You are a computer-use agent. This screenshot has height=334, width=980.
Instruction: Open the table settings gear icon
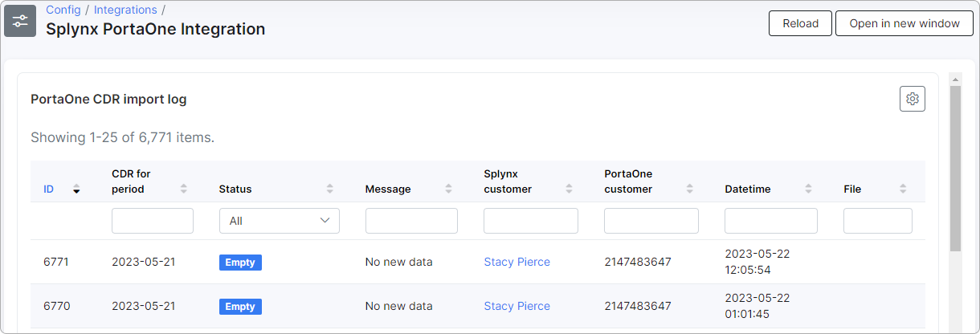coord(912,99)
